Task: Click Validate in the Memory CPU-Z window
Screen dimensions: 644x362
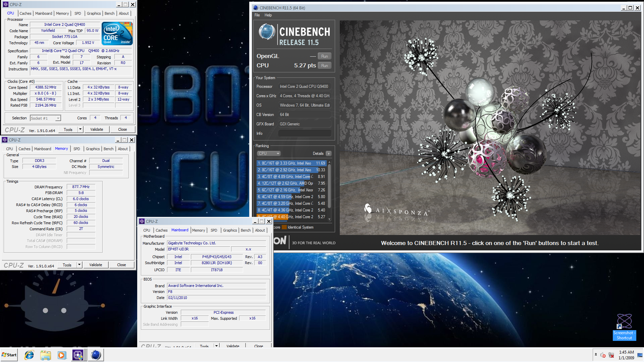Action: pos(96,265)
